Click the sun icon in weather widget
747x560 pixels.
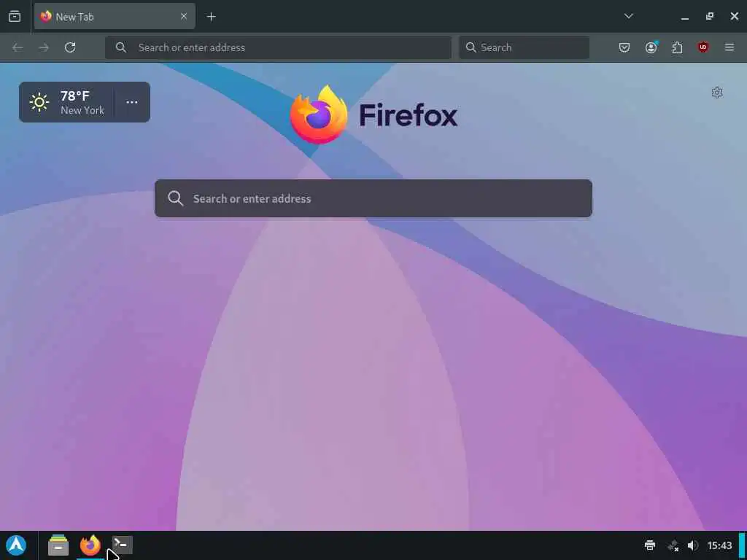[39, 102]
